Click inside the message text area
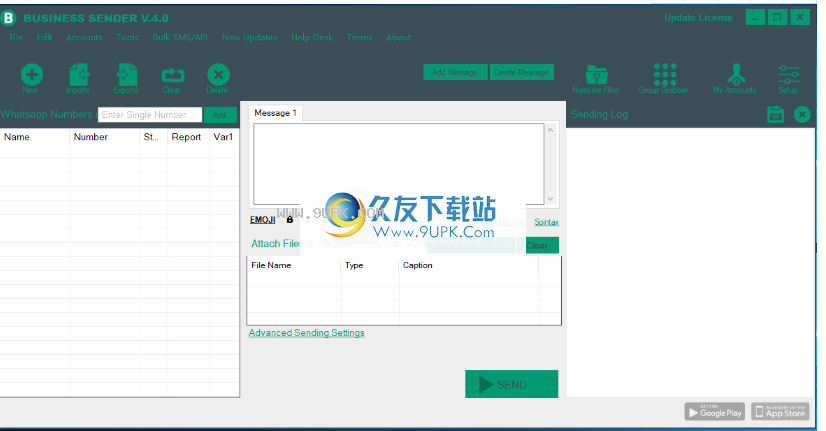Image resolution: width=826 pixels, height=431 pixels. tap(399, 164)
